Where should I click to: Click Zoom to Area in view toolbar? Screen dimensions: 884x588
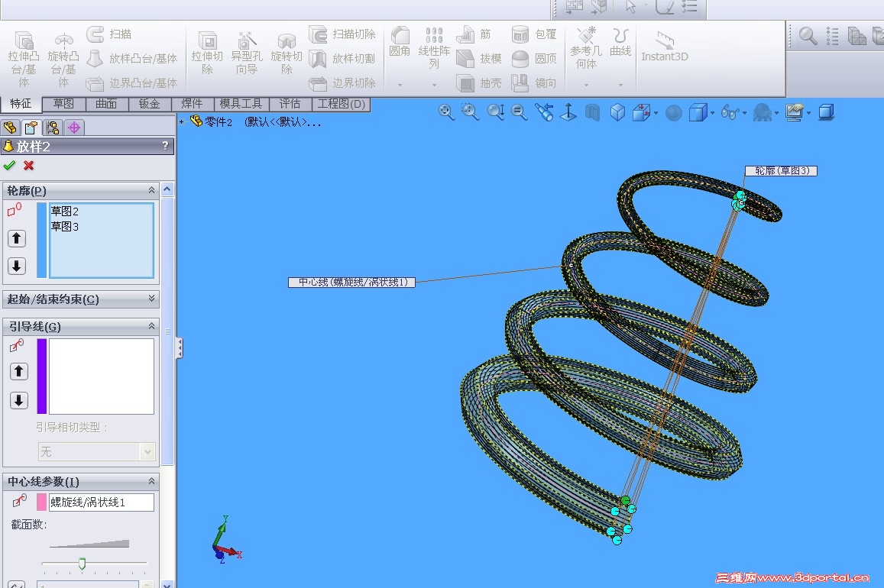(470, 112)
